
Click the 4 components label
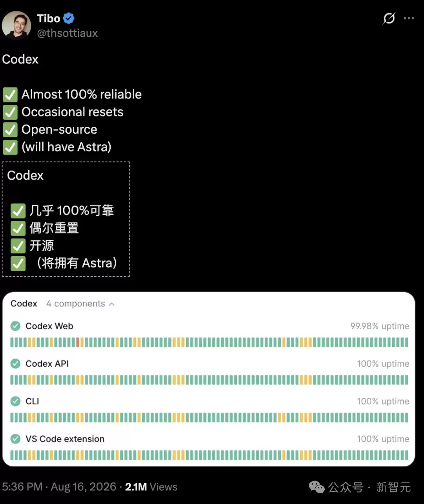[x=75, y=304]
